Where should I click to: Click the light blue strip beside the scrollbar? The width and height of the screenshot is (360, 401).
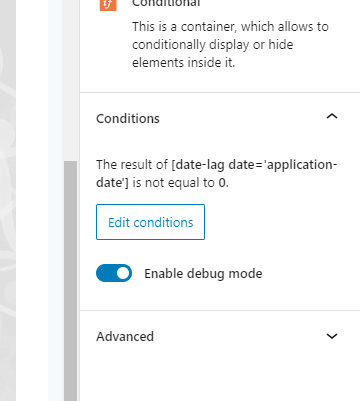point(56,200)
